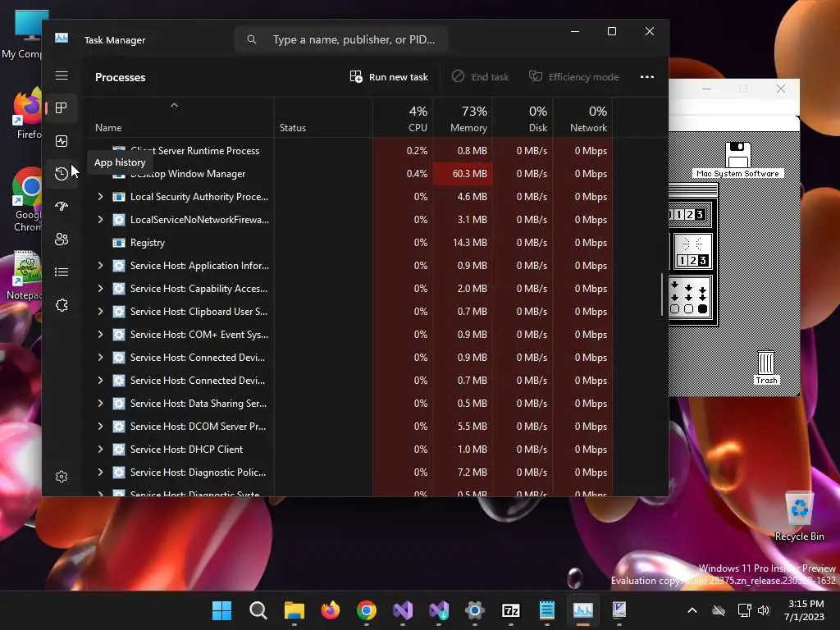
Task: Click the 14.3 MB memory value for Registry
Action: [x=470, y=243]
